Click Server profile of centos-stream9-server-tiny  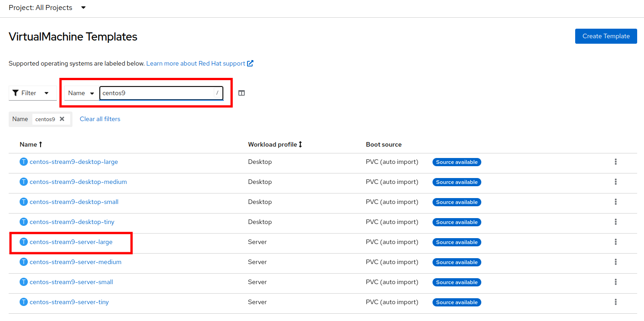258,302
